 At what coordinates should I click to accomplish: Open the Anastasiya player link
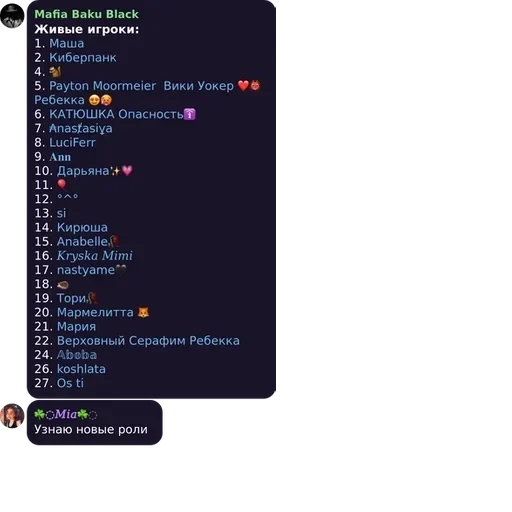click(x=81, y=128)
